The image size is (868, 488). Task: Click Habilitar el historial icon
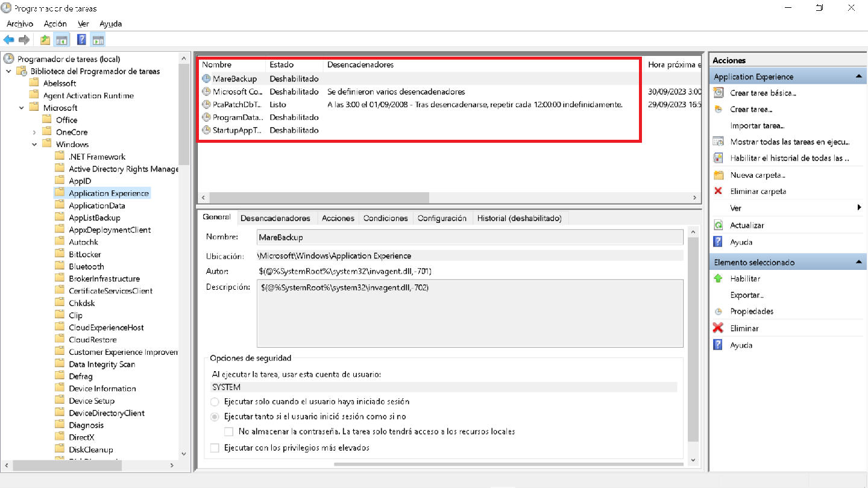tap(718, 158)
